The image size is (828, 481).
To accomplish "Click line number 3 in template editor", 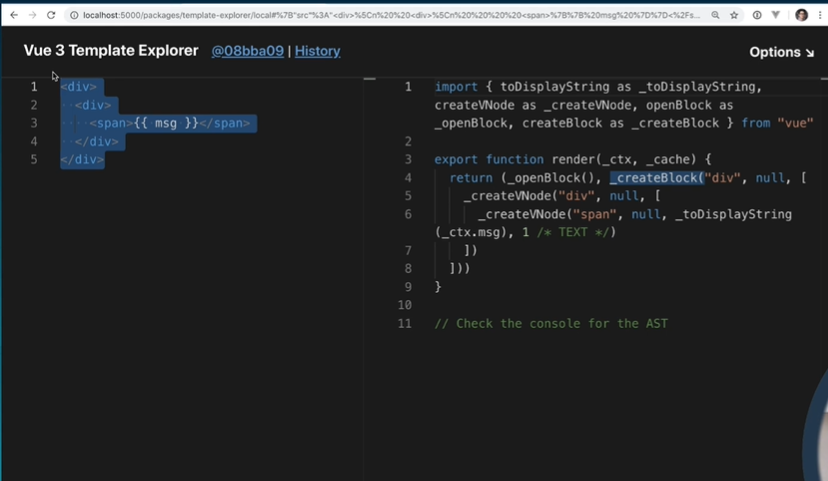I will click(34, 123).
